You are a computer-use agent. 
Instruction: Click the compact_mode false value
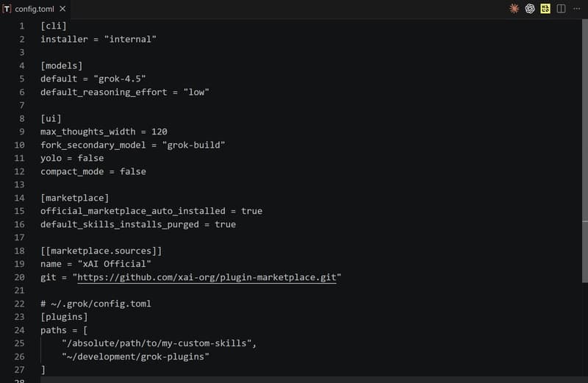pyautogui.click(x=133, y=171)
